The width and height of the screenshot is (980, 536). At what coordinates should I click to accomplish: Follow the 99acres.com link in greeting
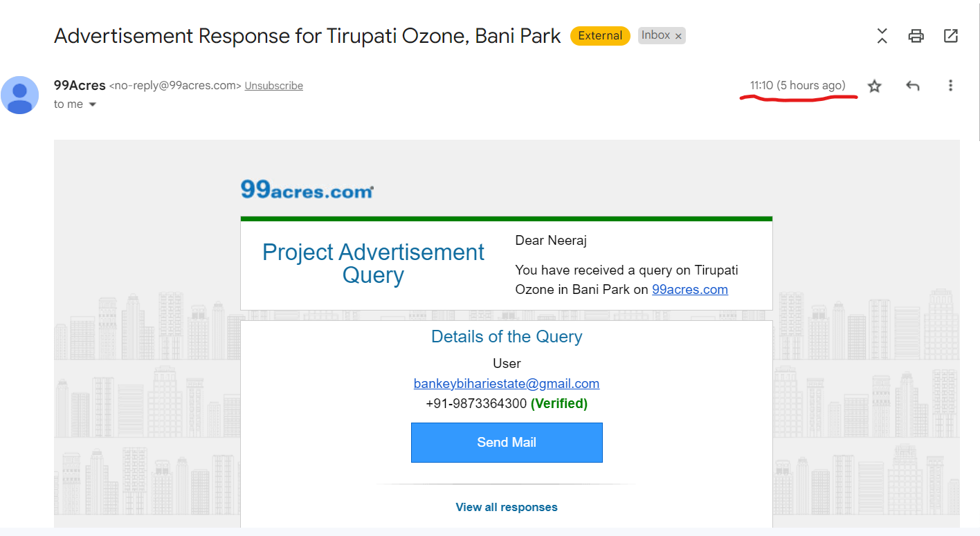pos(690,290)
